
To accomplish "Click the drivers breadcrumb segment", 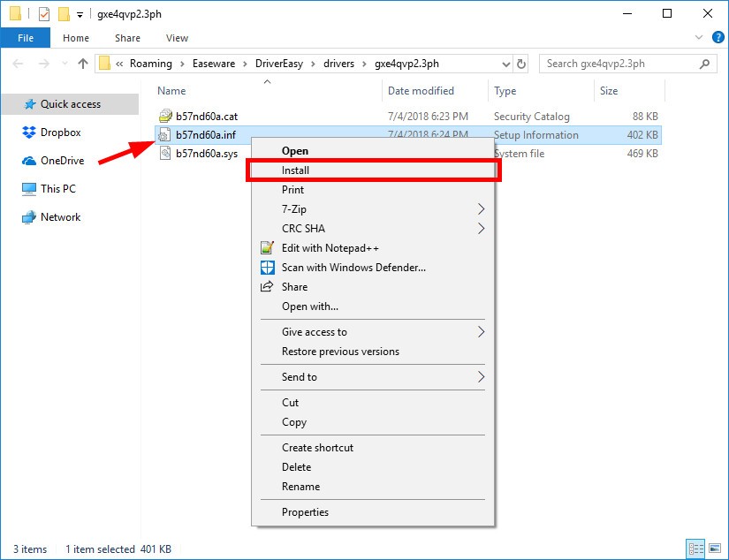I will click(x=339, y=64).
